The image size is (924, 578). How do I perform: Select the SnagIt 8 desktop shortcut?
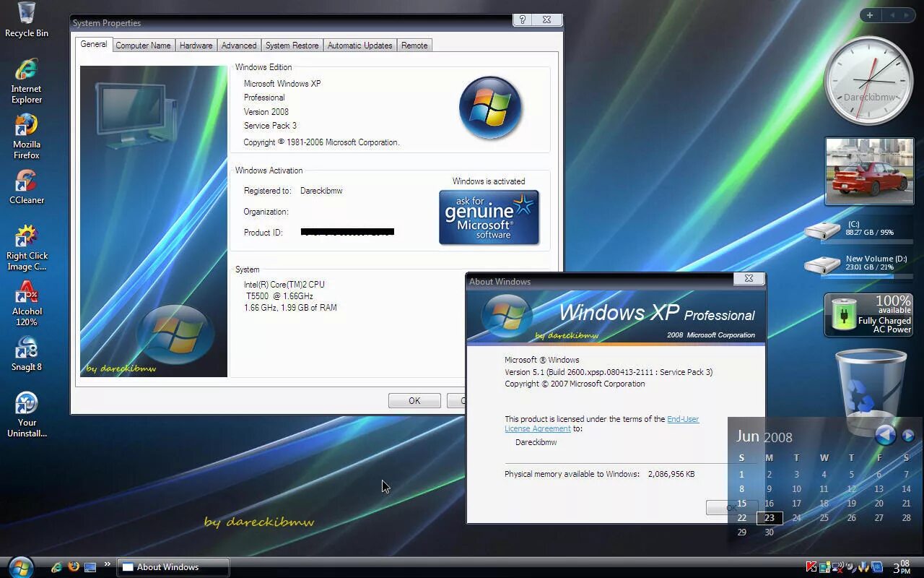point(27,353)
